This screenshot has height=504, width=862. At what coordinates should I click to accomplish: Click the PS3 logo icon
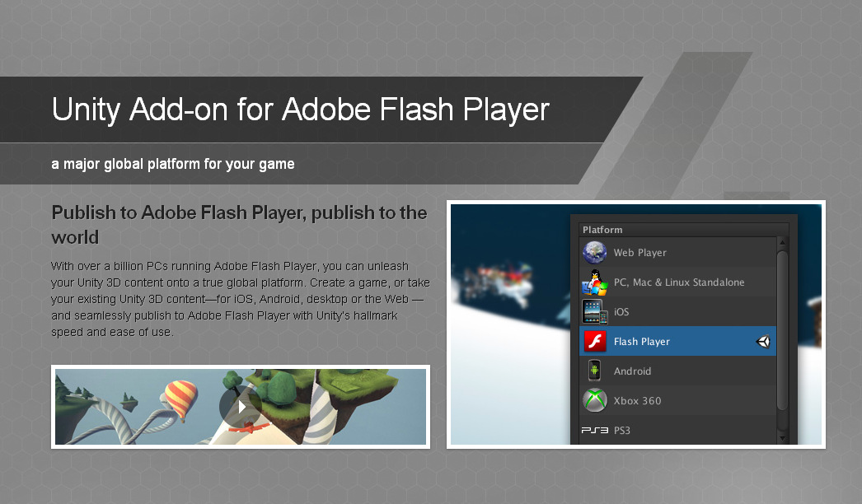[594, 431]
